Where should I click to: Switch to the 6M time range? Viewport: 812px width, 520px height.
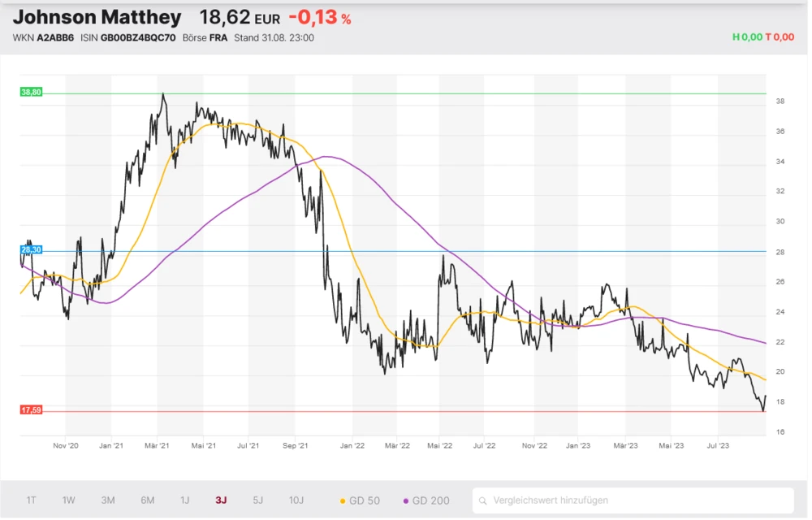pos(147,500)
